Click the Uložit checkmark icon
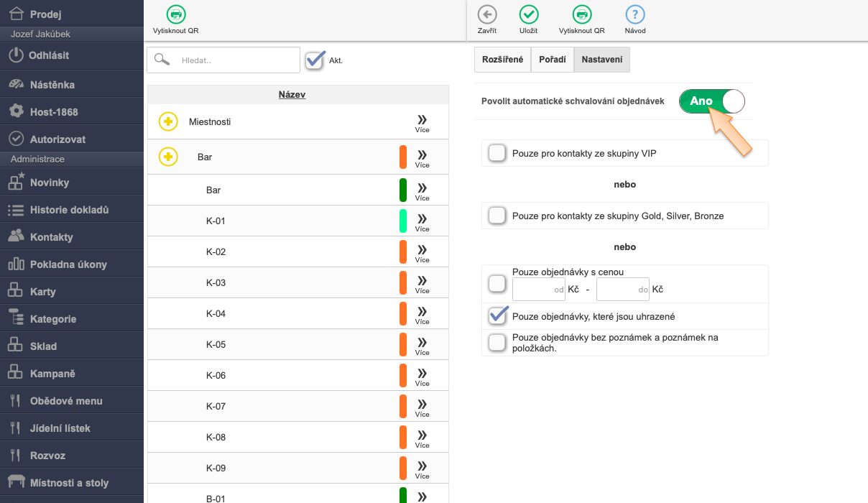Image resolution: width=868 pixels, height=503 pixels. (529, 14)
